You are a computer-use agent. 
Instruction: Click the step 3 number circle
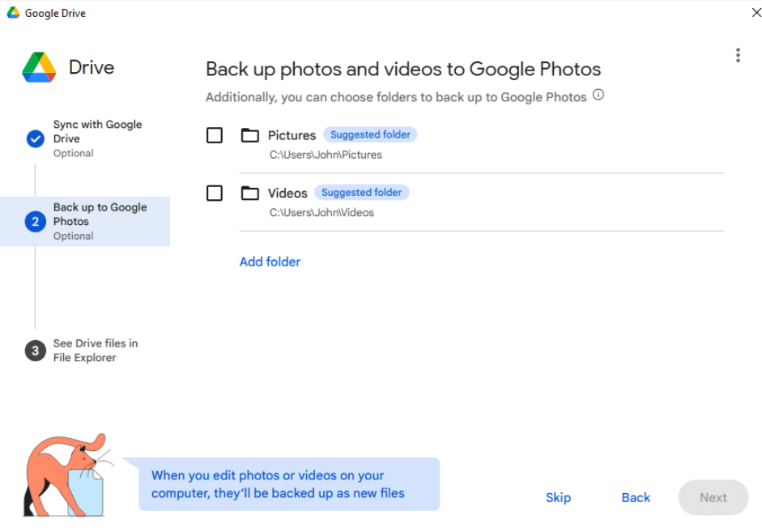[x=35, y=351]
